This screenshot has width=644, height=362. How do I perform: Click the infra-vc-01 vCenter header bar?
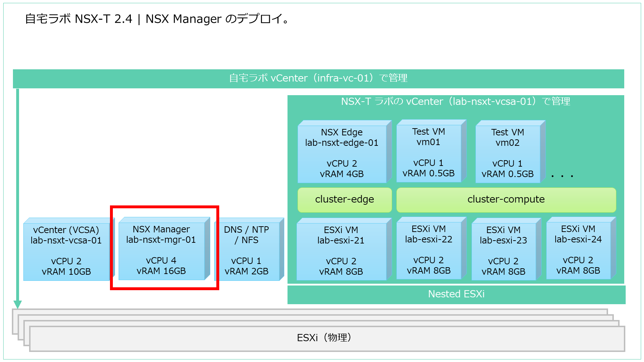[318, 79]
